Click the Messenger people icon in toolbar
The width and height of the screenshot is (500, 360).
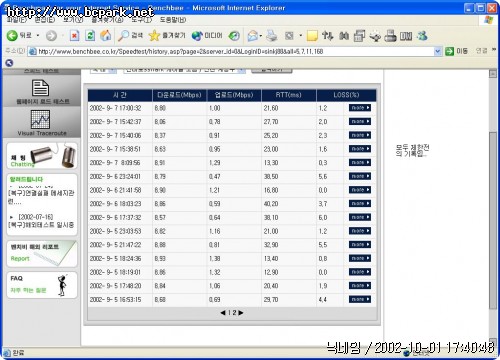(422, 35)
